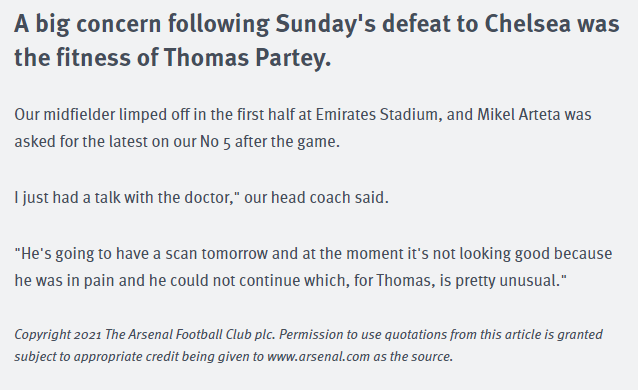Click the word "fitness" in the headline
Image resolution: width=638 pixels, height=390 pixels.
point(93,57)
